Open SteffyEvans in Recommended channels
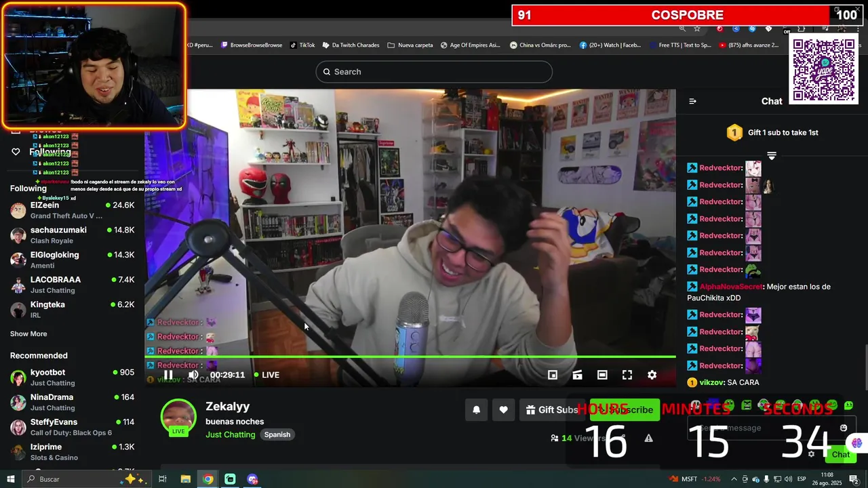 pos(72,427)
